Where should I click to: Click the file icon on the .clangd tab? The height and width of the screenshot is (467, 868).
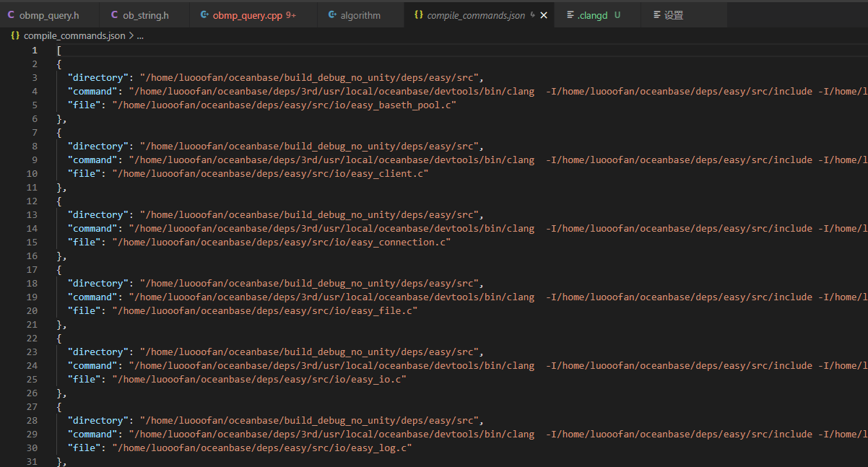[x=569, y=14]
